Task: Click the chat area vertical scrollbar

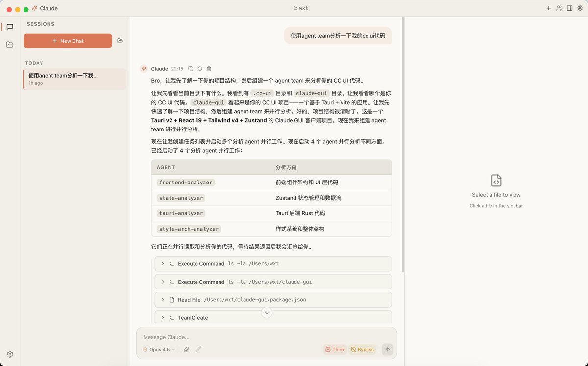Action: coord(403,145)
